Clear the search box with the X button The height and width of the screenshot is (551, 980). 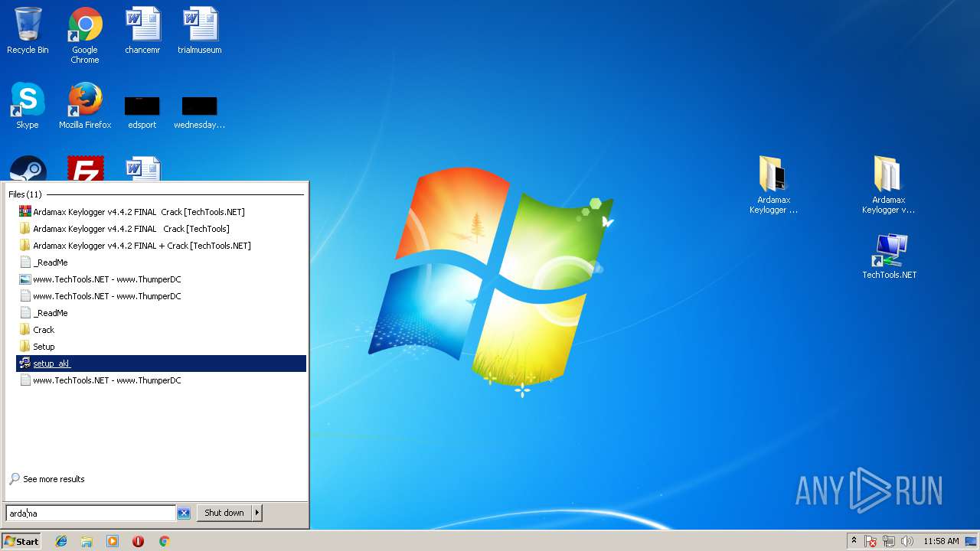click(184, 514)
